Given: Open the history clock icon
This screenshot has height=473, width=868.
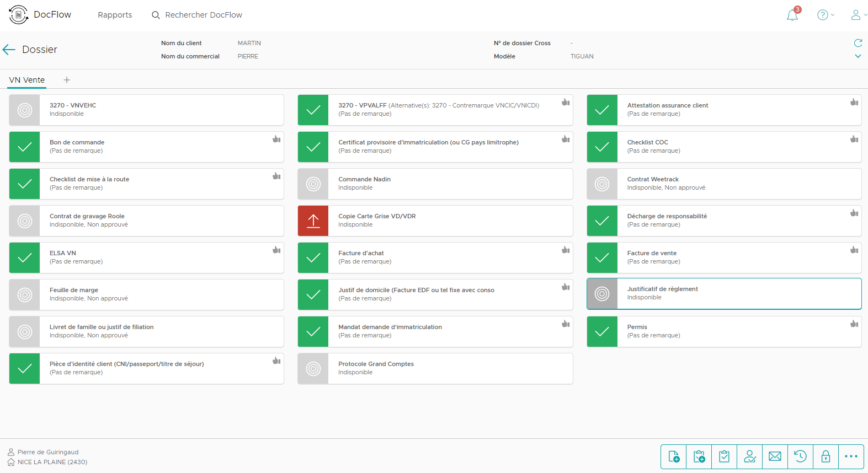Looking at the screenshot, I should pyautogui.click(x=801, y=456).
